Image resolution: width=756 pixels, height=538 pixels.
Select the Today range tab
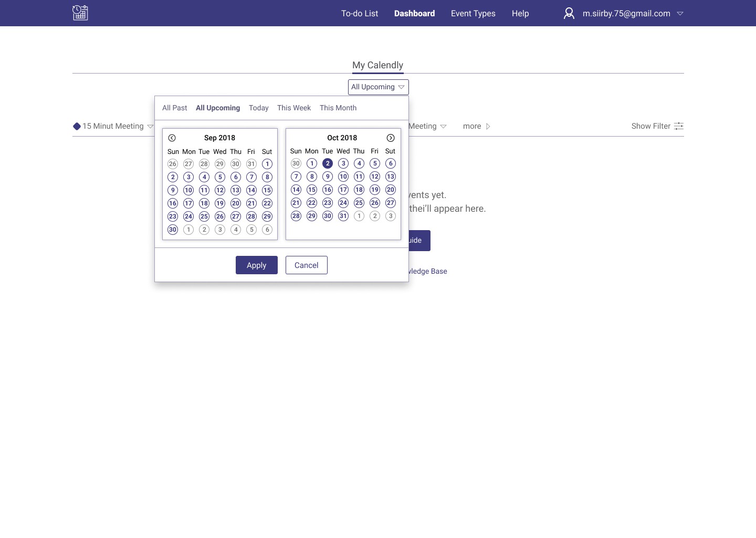(258, 108)
